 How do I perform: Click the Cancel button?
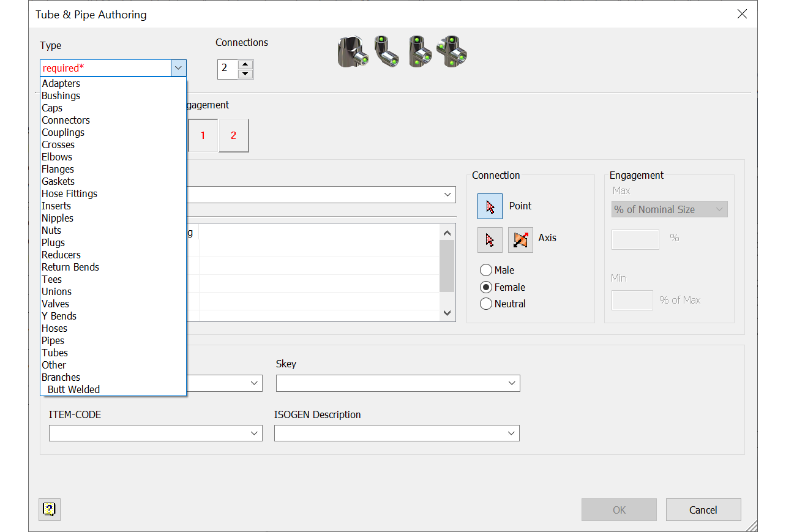coord(703,510)
